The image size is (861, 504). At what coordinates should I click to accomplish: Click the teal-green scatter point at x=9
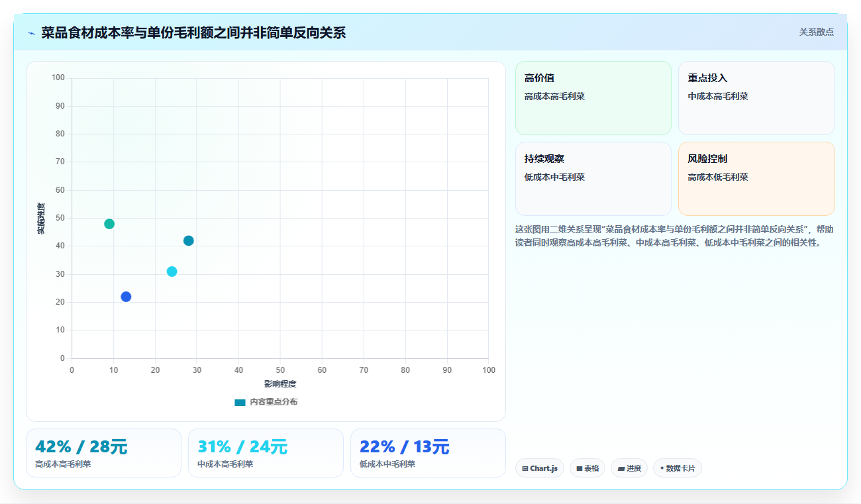click(109, 224)
